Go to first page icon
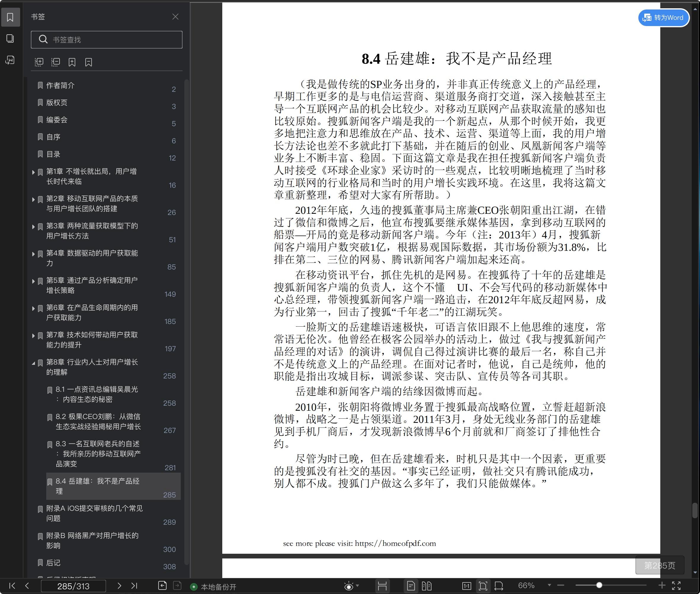700x594 pixels. pos(12,586)
